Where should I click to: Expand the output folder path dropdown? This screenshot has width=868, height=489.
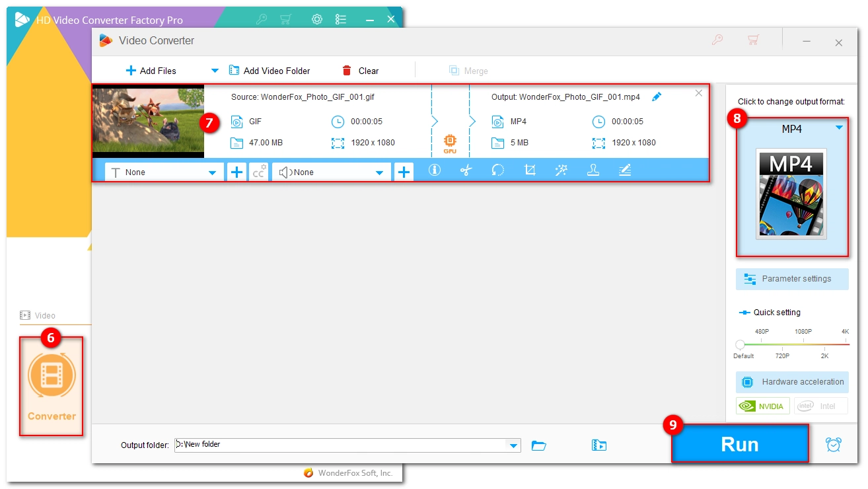pyautogui.click(x=513, y=445)
